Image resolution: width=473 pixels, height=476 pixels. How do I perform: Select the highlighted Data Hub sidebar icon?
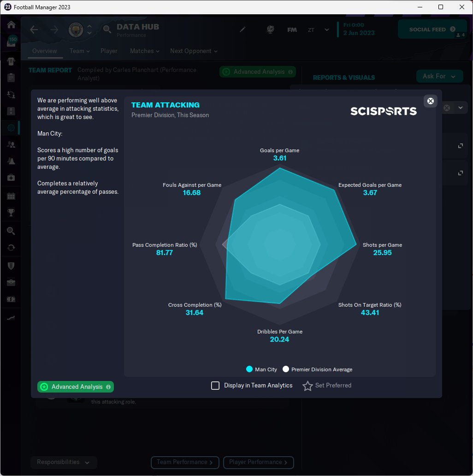point(11,128)
